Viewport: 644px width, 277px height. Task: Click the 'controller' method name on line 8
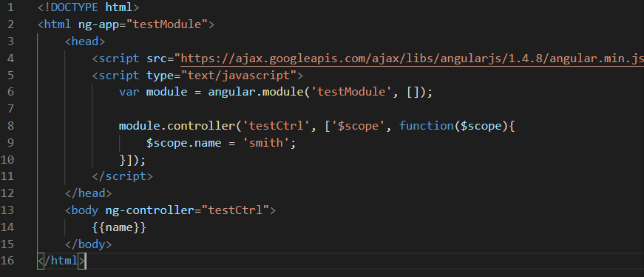(201, 125)
